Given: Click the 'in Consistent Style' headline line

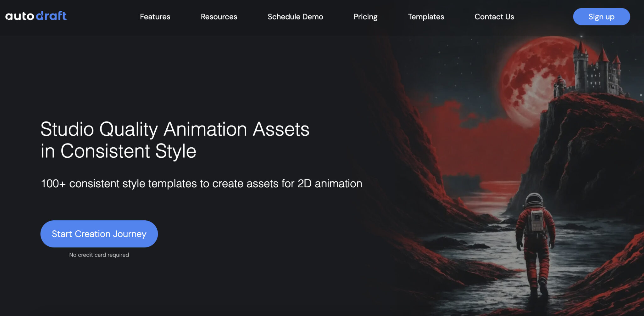Looking at the screenshot, I should pyautogui.click(x=118, y=151).
